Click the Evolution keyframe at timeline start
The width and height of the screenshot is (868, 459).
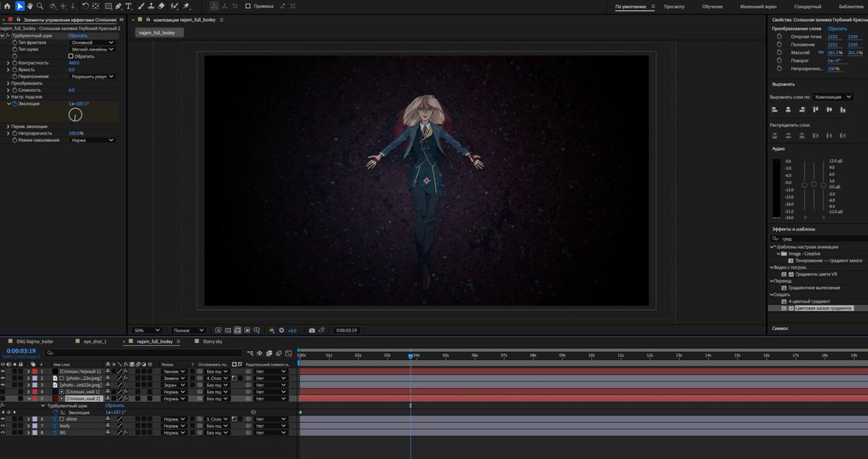click(x=300, y=413)
